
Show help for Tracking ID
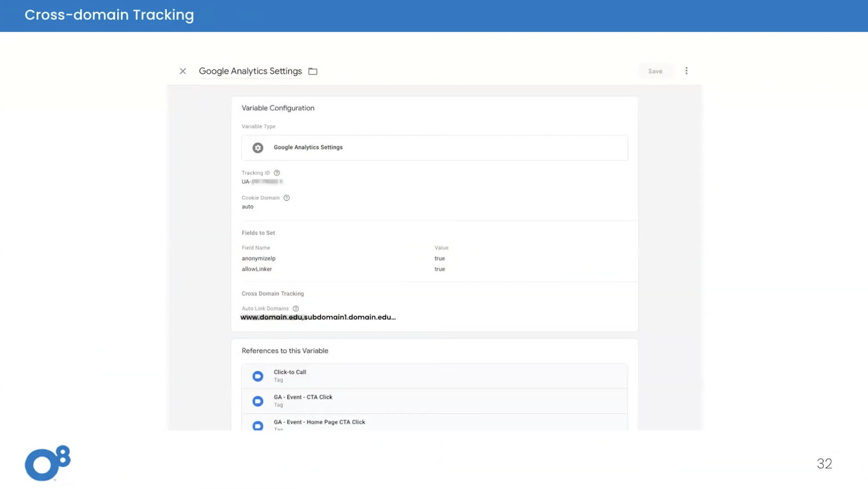(277, 173)
